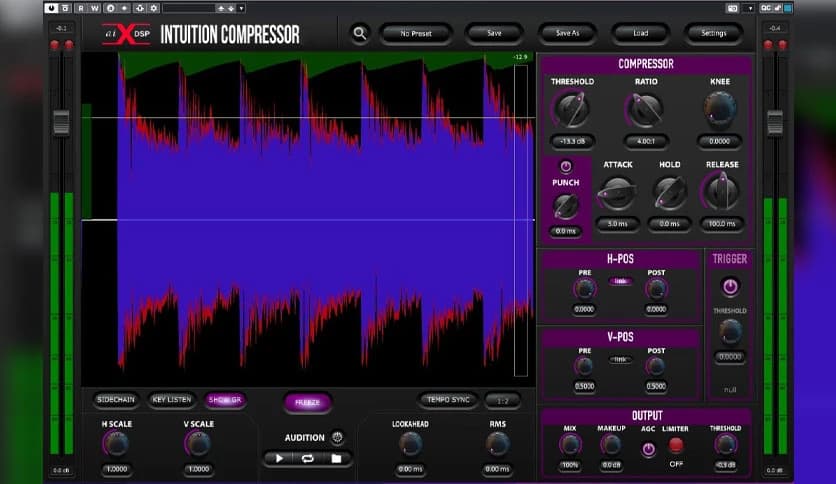
Task: Click the Mix knob in Output
Action: [570, 445]
